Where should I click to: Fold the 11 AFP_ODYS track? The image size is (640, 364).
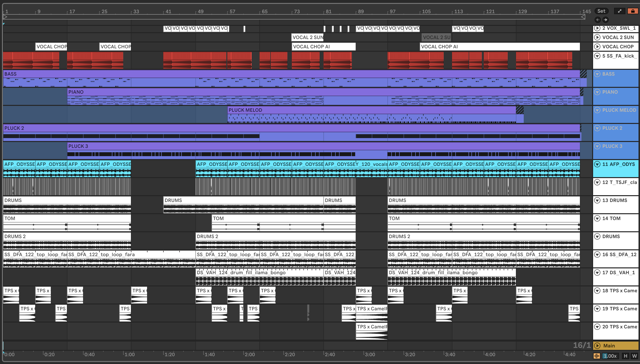coord(597,164)
